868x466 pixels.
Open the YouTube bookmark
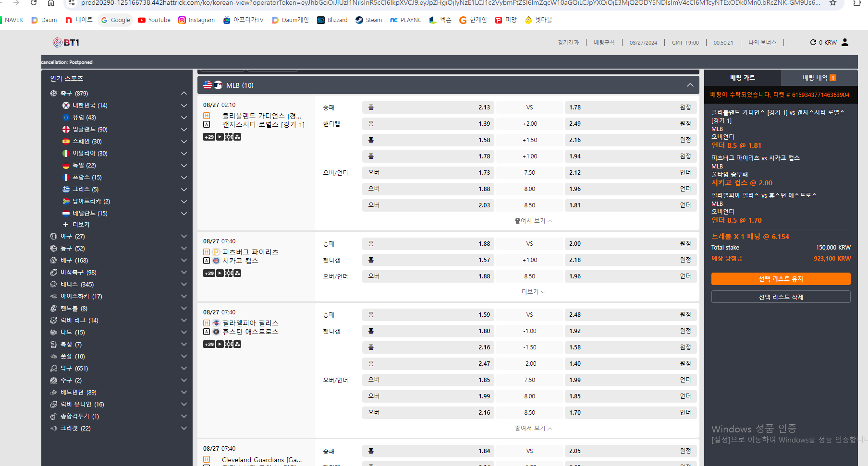pyautogui.click(x=154, y=20)
